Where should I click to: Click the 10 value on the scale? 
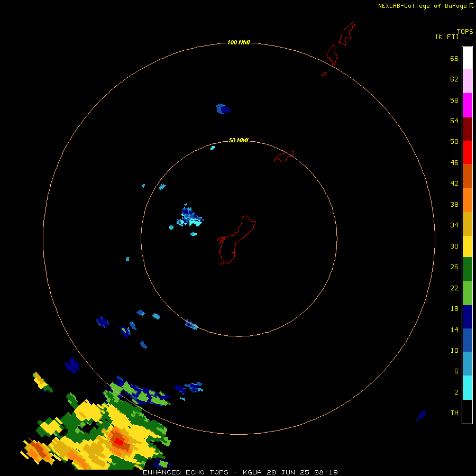click(454, 351)
